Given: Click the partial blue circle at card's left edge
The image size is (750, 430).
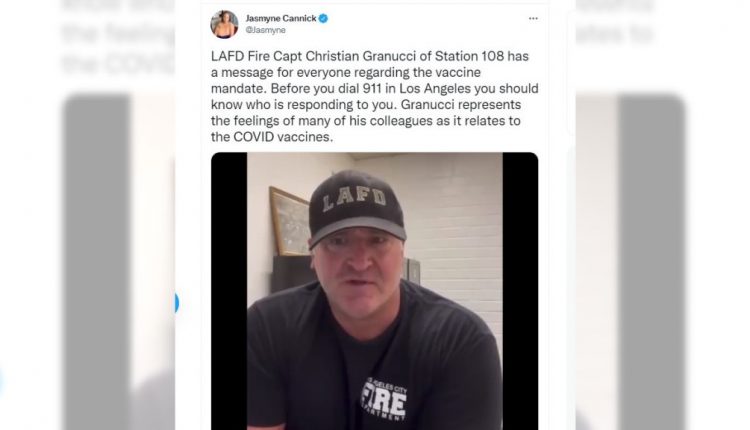Looking at the screenshot, I should [x=176, y=303].
